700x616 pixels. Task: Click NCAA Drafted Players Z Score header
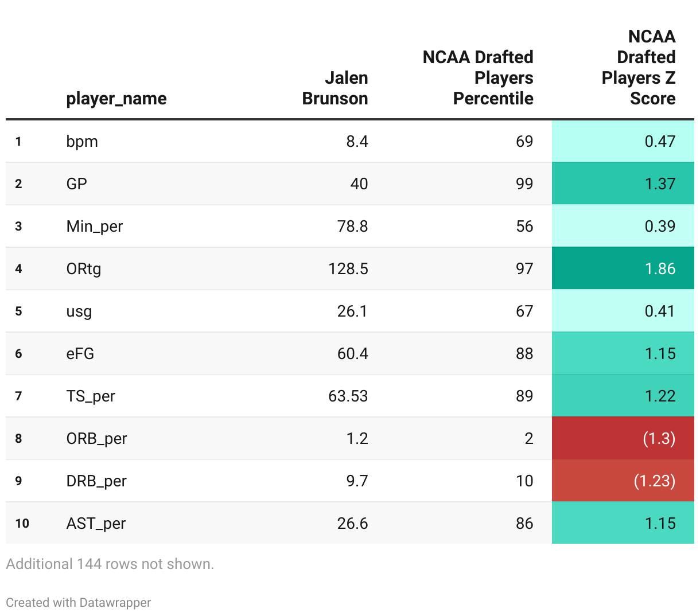pos(638,68)
